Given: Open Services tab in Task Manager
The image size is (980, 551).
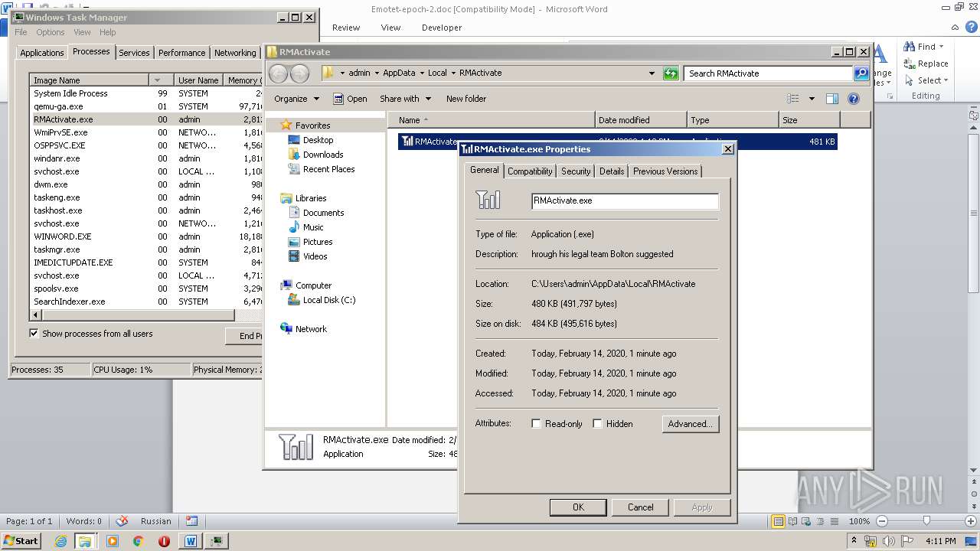Looking at the screenshot, I should (134, 53).
